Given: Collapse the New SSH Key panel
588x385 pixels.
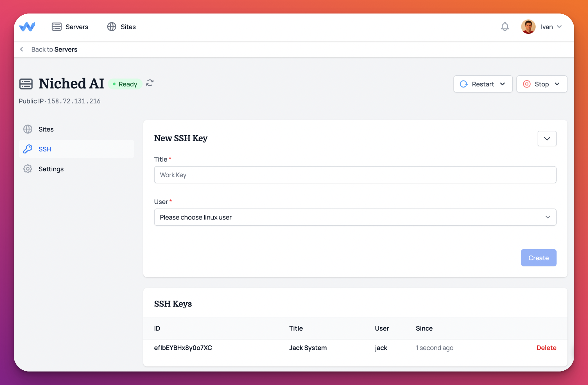Looking at the screenshot, I should [x=547, y=138].
